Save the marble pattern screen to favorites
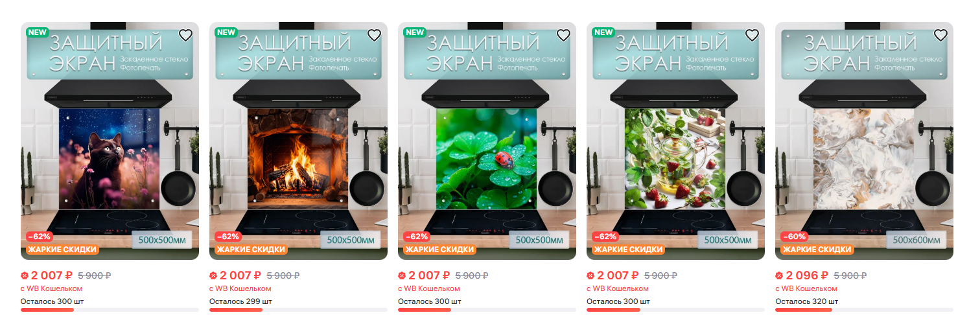This screenshot has width=980, height=315. [940, 35]
